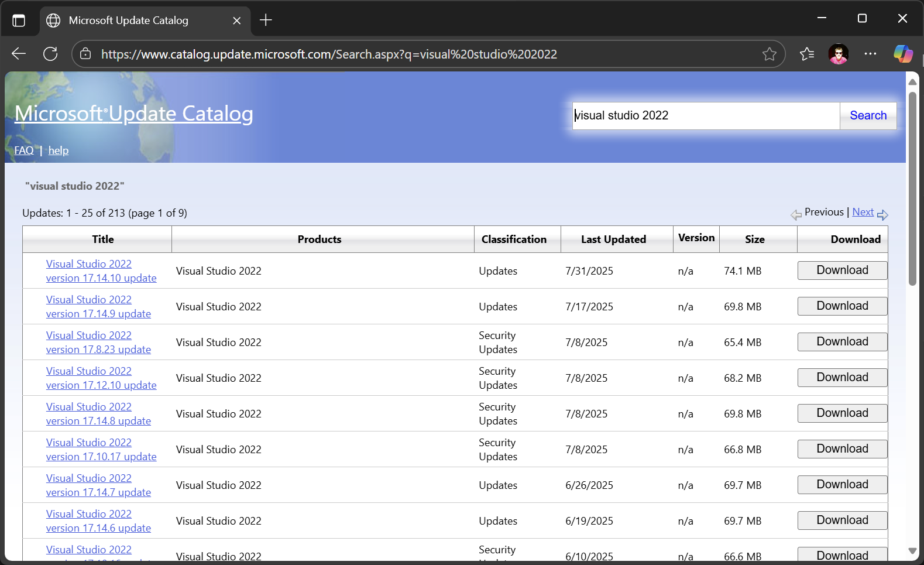This screenshot has width=924, height=565.
Task: Click the 7/17/2025 last updated date
Action: [x=589, y=307]
